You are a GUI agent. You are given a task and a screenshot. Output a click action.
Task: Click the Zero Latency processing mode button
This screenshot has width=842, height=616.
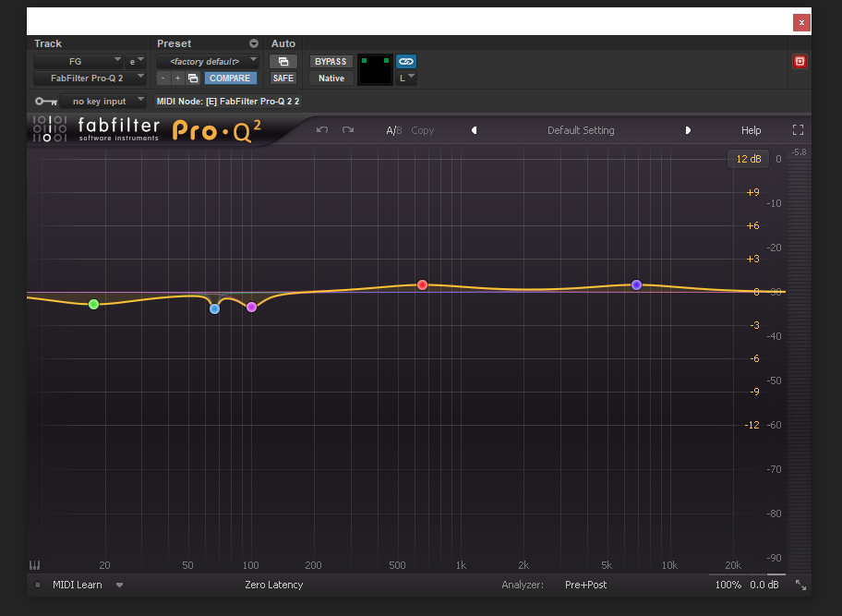click(273, 585)
